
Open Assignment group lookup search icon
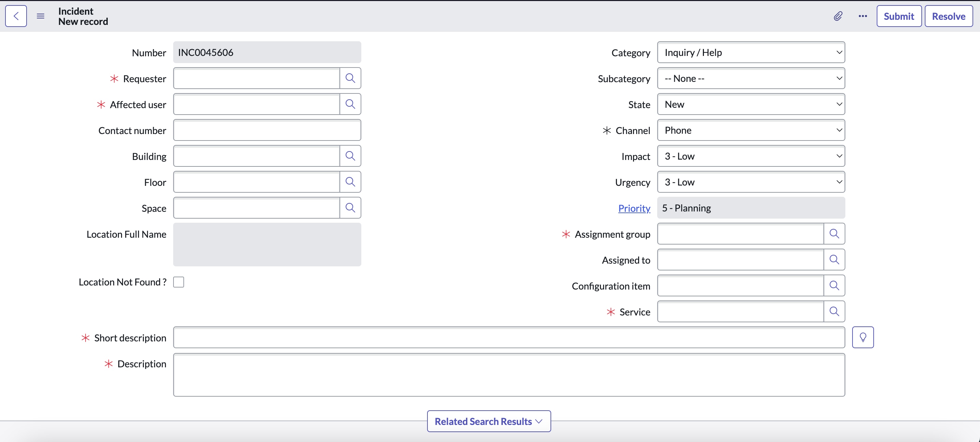pyautogui.click(x=834, y=234)
